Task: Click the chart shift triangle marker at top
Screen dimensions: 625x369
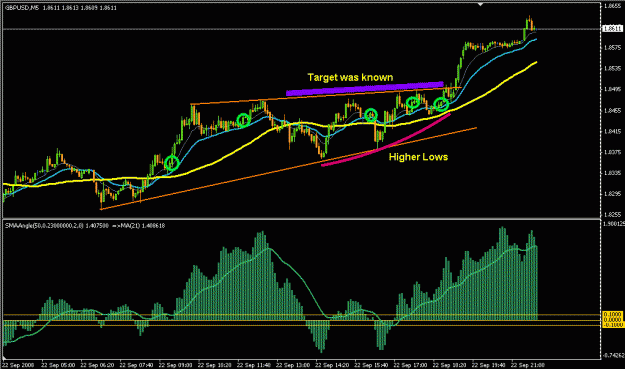Action: point(481,4)
